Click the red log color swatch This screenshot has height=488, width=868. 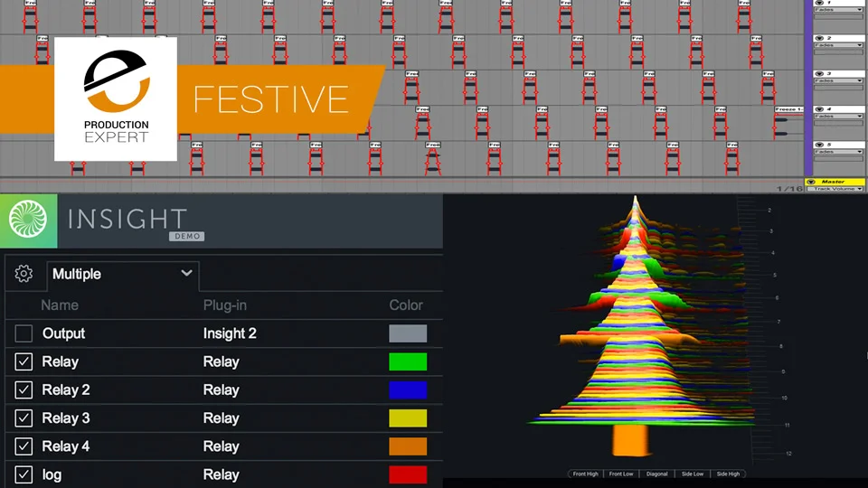pyautogui.click(x=408, y=474)
